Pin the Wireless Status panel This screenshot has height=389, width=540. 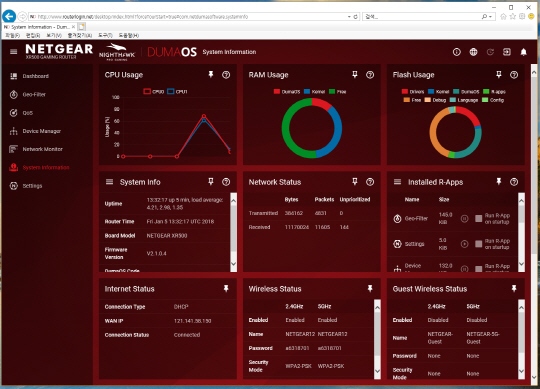pyautogui.click(x=370, y=288)
